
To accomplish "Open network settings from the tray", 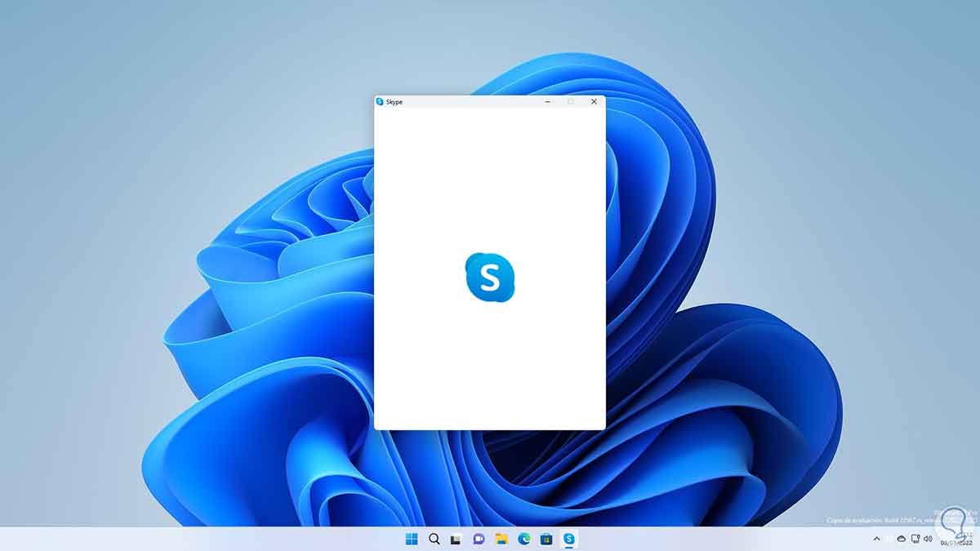I will pos(916,539).
